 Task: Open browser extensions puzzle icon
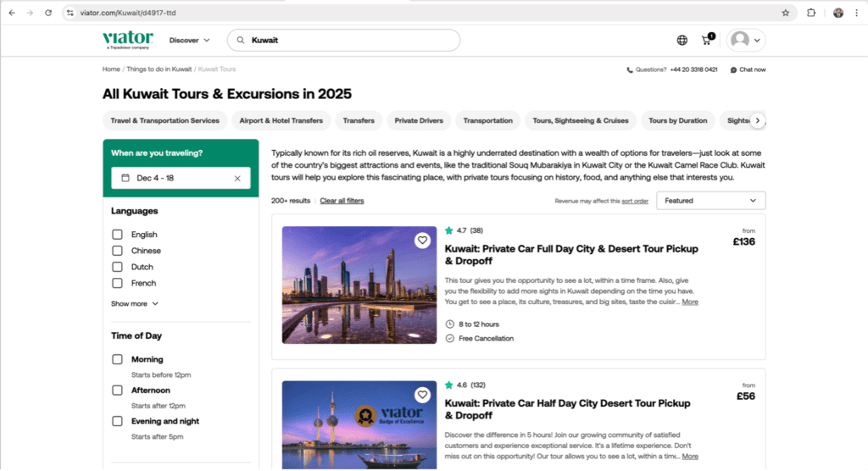(811, 13)
